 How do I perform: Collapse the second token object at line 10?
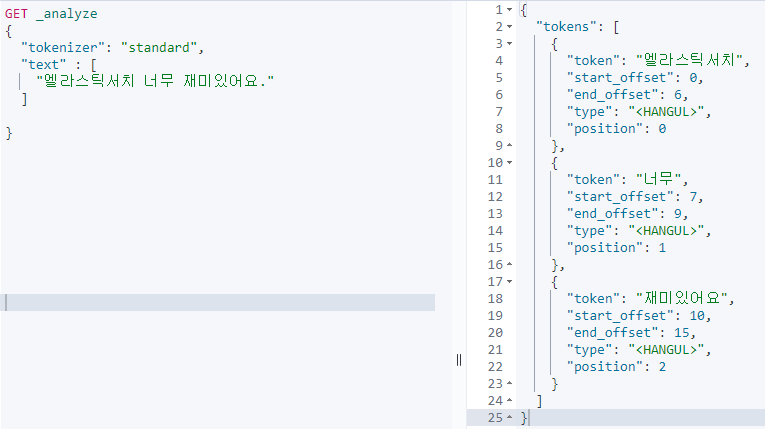pyautogui.click(x=509, y=163)
